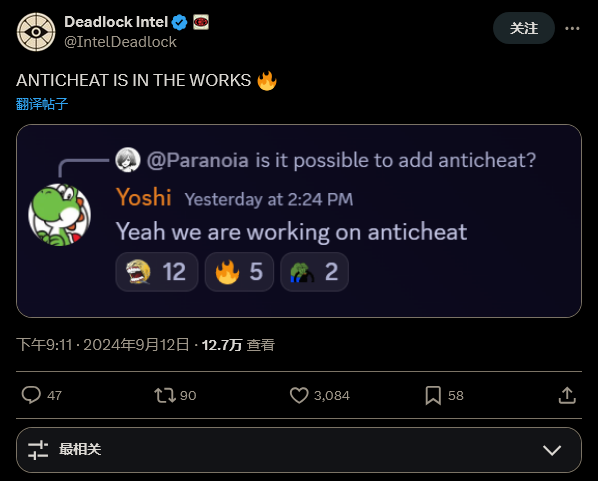Screen dimensions: 598x481
Task: Click the share upload icon
Action: click(567, 395)
